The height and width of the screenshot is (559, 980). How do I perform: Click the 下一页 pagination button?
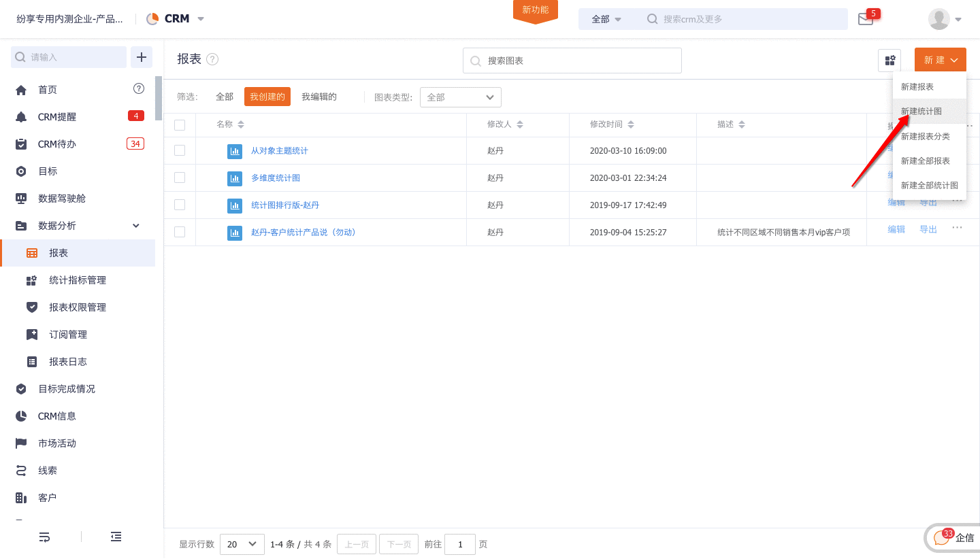(x=399, y=544)
